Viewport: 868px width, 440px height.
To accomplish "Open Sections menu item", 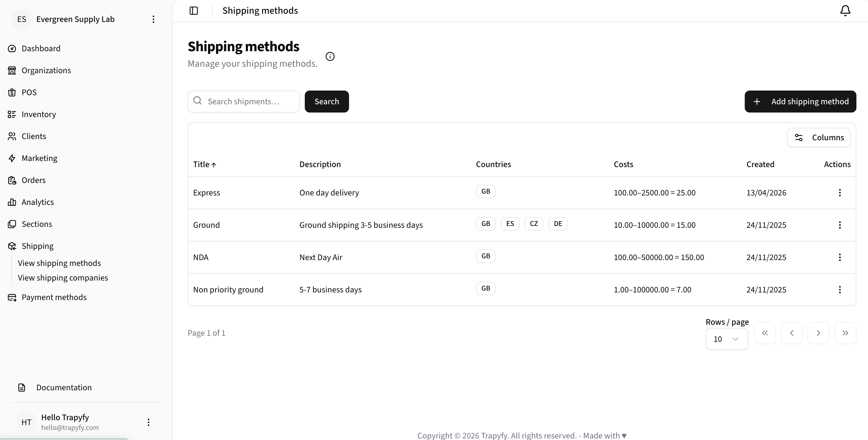I will point(37,224).
